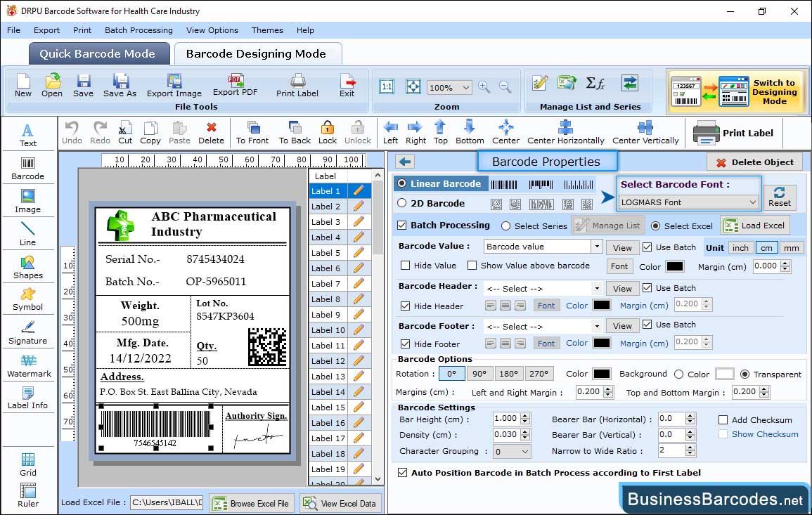Enable the Hide Value checkbox
The height and width of the screenshot is (515, 812).
406,266
